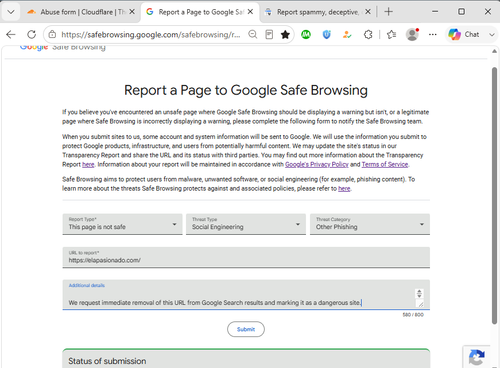View site information lock icon
The image size is (500, 368).
tap(52, 34)
